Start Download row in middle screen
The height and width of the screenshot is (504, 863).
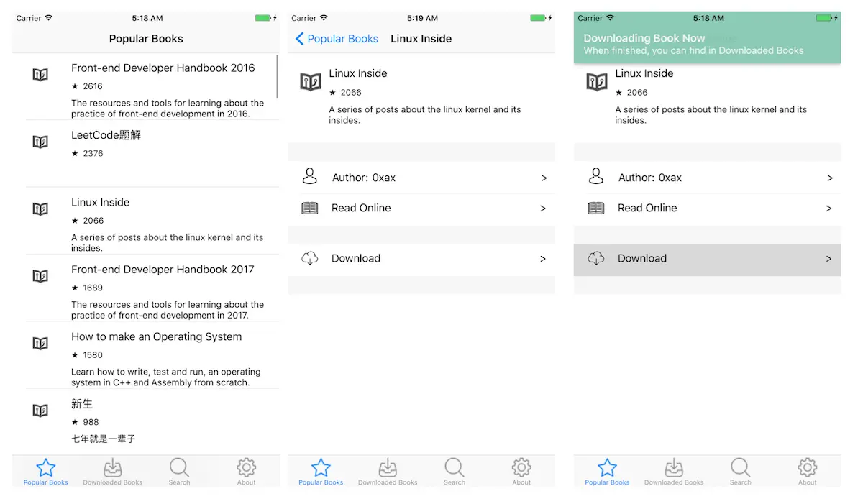tap(421, 259)
